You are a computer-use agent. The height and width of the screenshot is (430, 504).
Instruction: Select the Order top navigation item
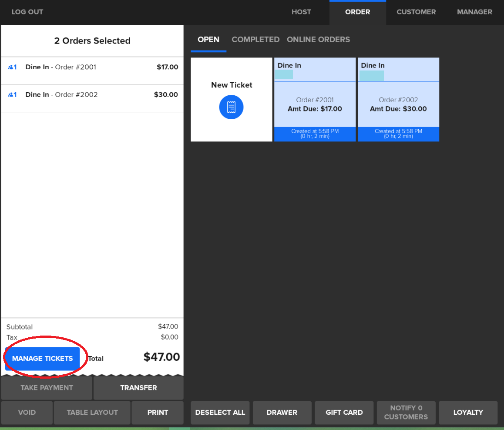click(357, 12)
